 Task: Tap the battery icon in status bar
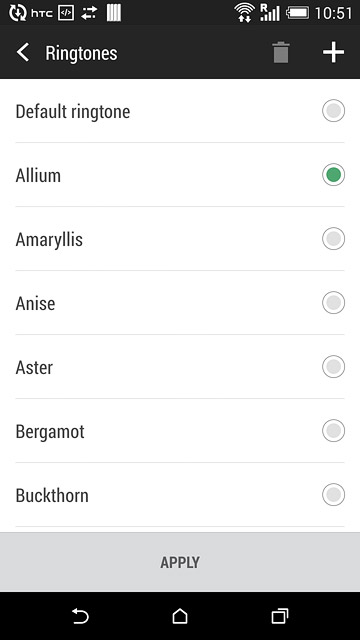(298, 13)
